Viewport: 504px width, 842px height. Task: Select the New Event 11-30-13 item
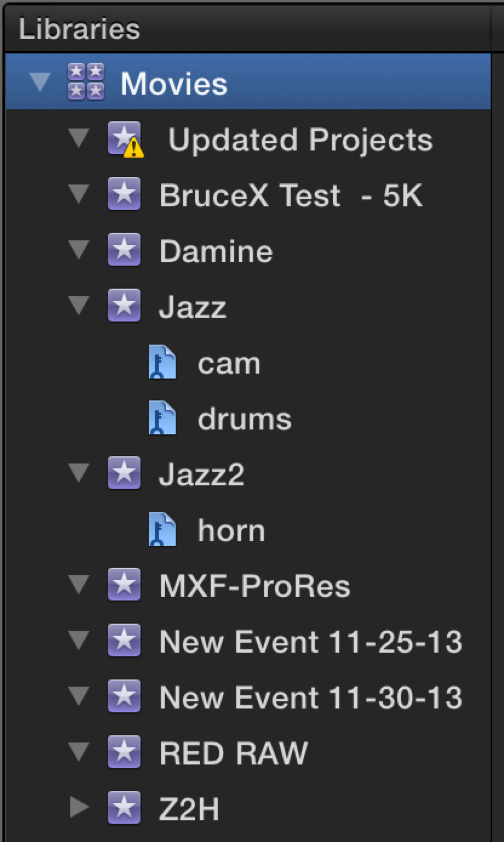tap(310, 697)
